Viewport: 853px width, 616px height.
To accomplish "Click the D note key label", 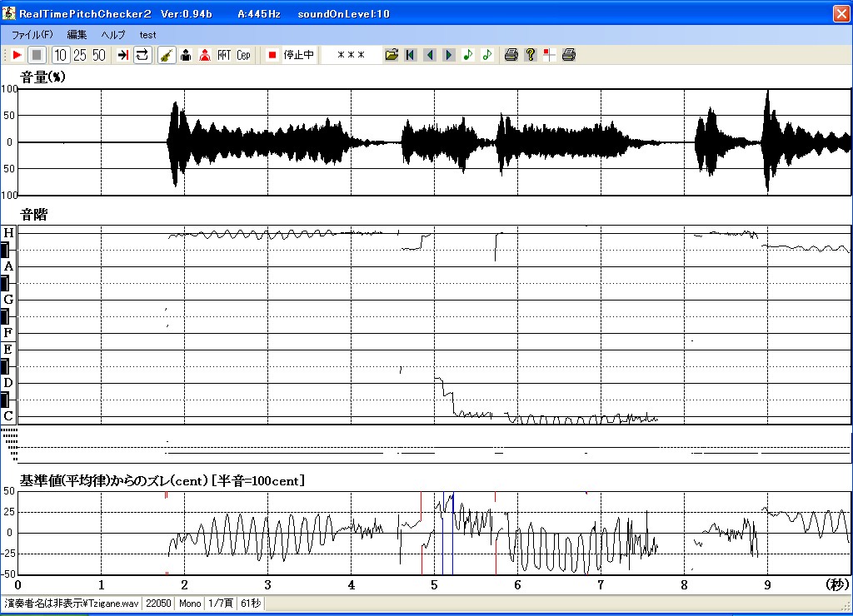I will click(8, 382).
